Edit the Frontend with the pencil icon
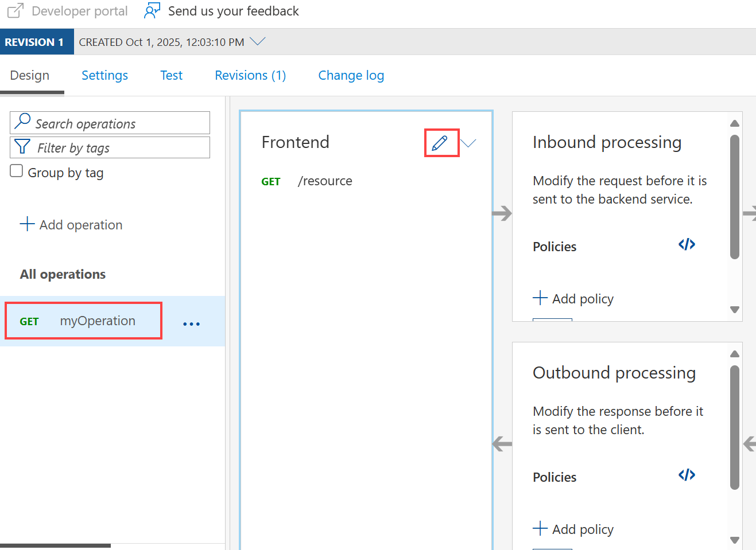 click(x=441, y=142)
